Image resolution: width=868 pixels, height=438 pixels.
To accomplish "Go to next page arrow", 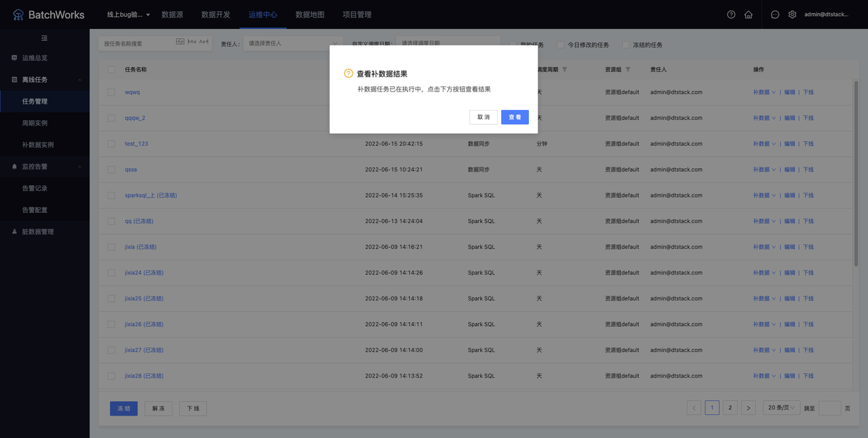I will click(748, 407).
